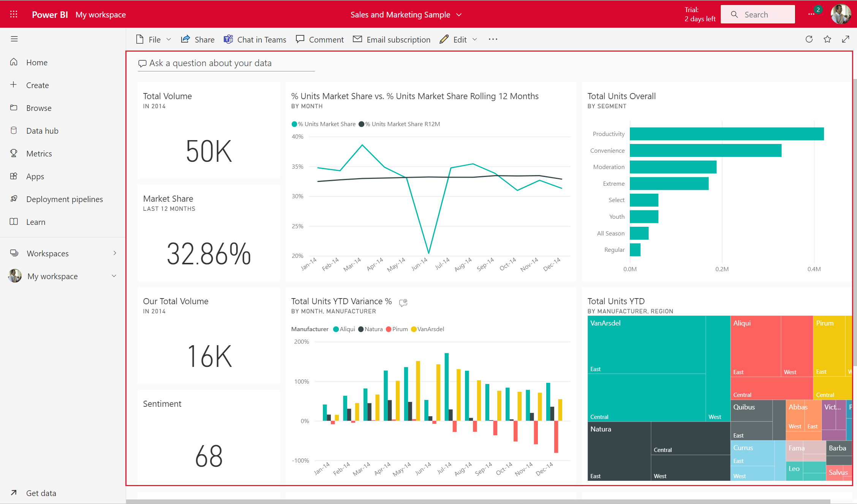Open Chat in Teams icon
The width and height of the screenshot is (857, 504).
[228, 39]
